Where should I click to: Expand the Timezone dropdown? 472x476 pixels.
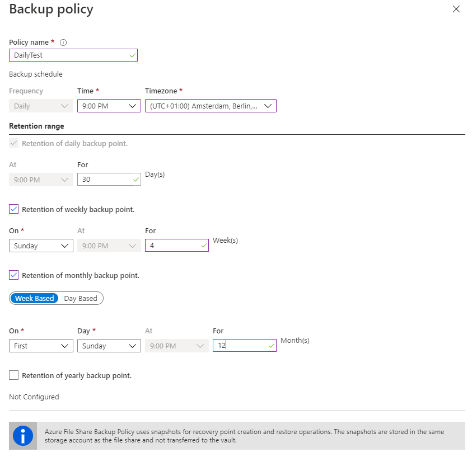tap(210, 106)
